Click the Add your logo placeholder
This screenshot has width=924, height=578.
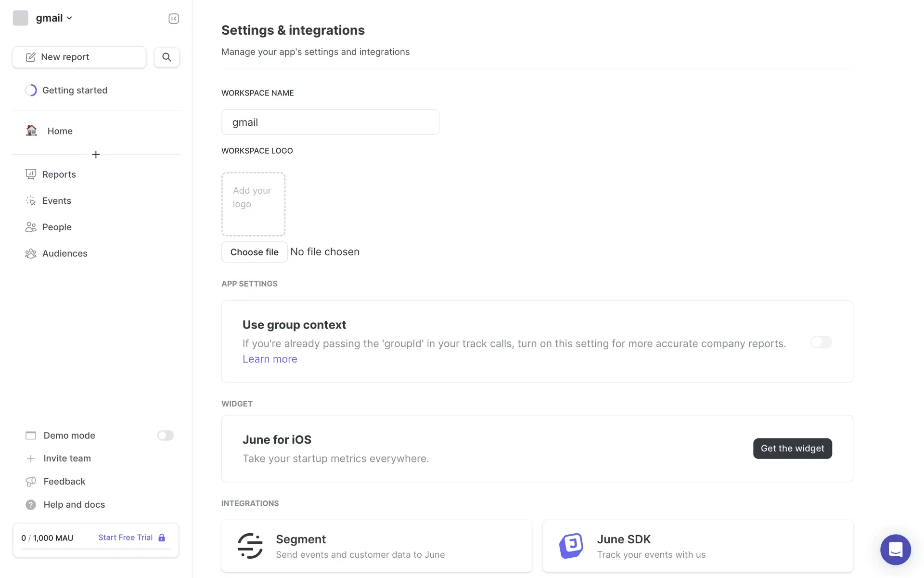(253, 204)
